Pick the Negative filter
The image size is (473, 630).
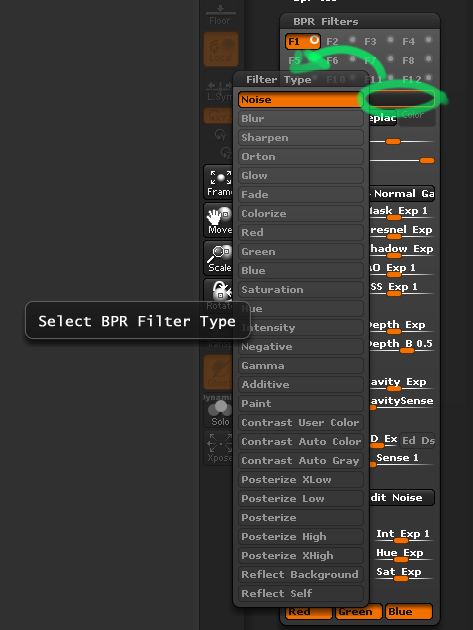click(301, 347)
